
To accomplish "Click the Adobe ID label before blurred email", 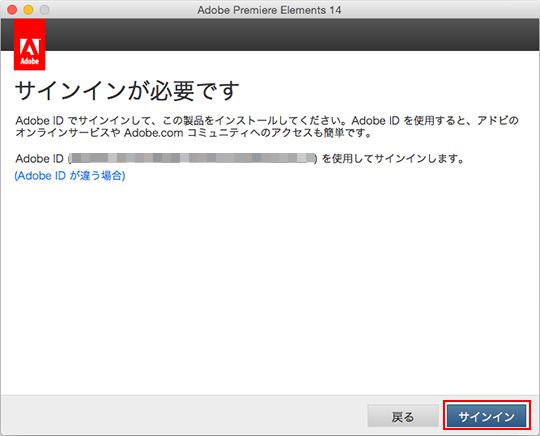I will 40,158.
